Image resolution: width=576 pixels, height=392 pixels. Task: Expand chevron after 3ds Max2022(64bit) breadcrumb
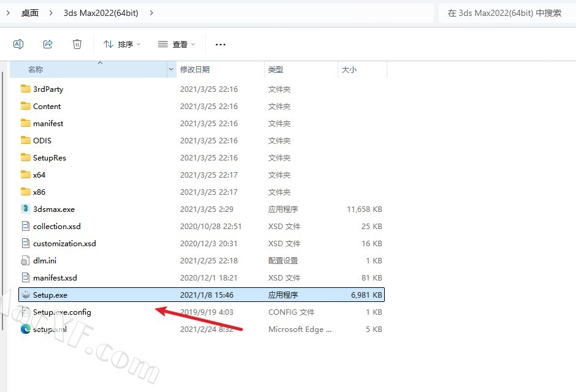[151, 13]
